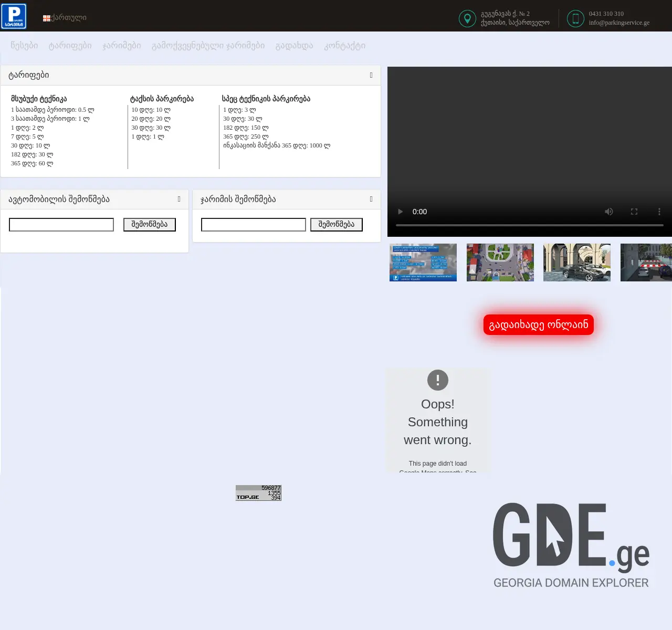Screen dimensions: 672x630
Task: Open the ჯარიმები menu item
Action: 122,46
